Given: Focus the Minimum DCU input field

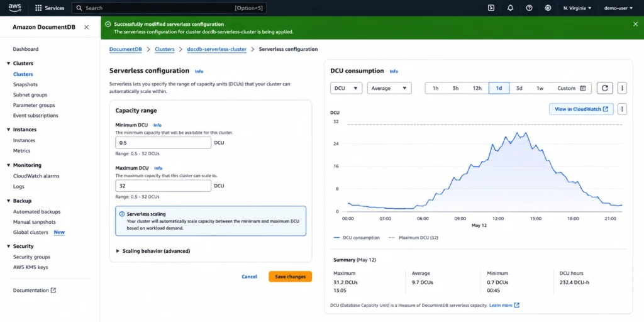Looking at the screenshot, I should pos(164,143).
